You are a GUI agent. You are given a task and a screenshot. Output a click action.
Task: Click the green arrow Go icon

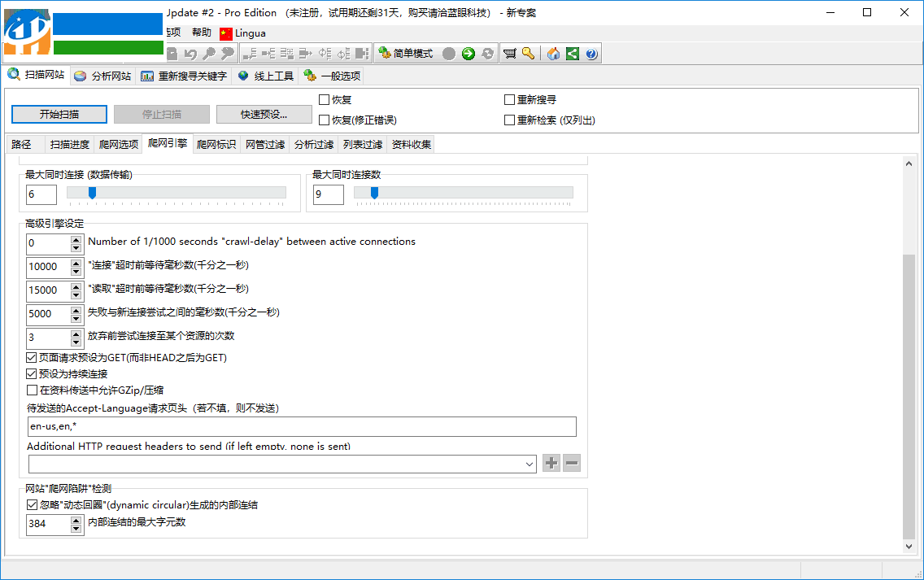coord(469,54)
